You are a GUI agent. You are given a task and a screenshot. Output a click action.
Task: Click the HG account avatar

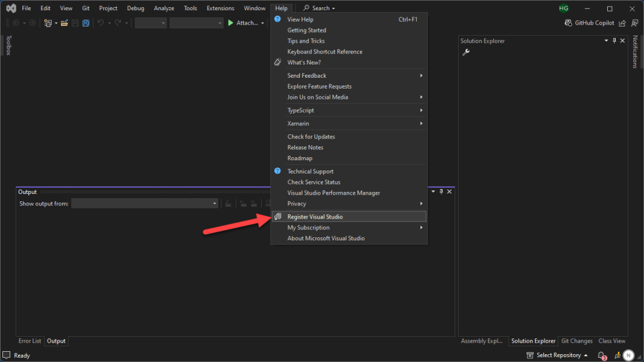click(563, 8)
